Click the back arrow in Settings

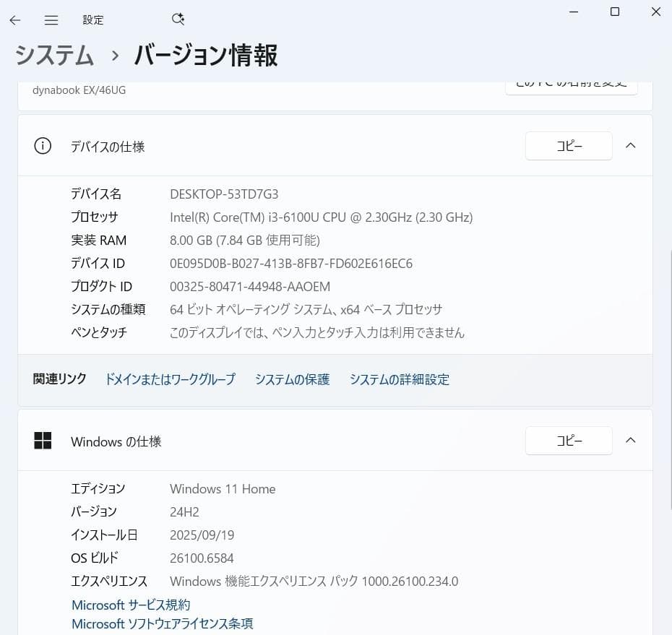(14, 20)
